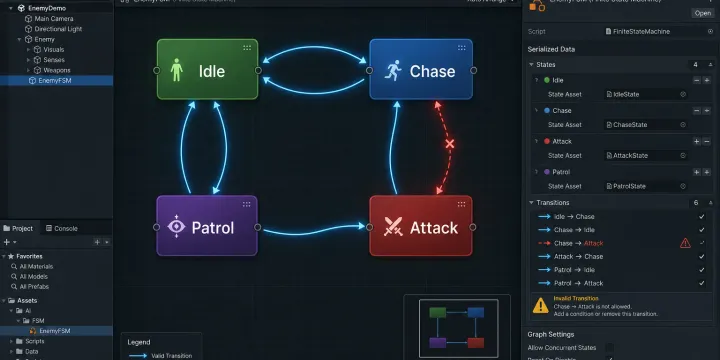Remove the Idle state with its minus button
The width and height of the screenshot is (720, 360).
pos(697,80)
